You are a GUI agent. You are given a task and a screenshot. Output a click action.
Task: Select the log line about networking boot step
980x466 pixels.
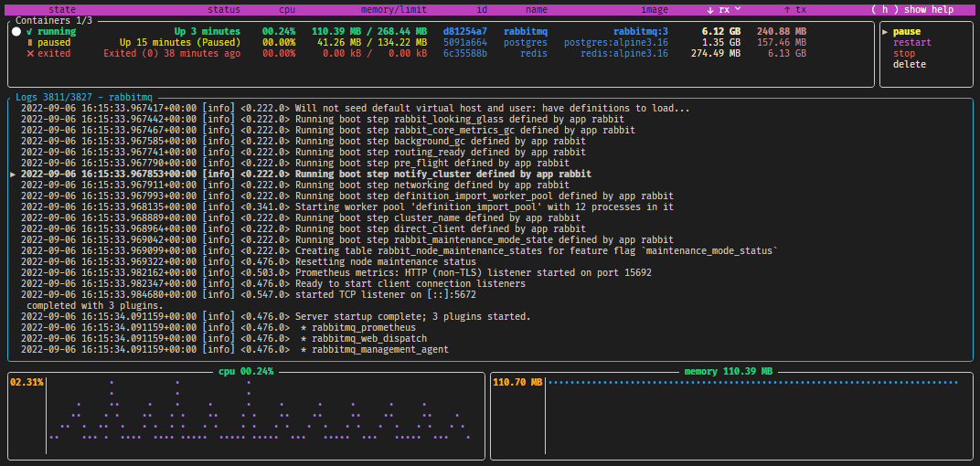[x=295, y=185]
